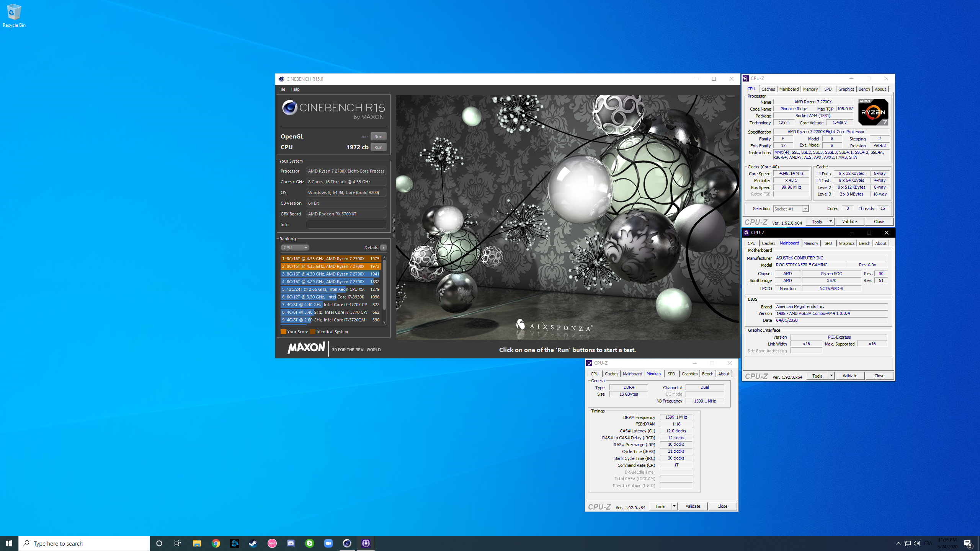The image size is (980, 551).
Task: Expand Tools dropdown arrow in CPU-Z Memory window
Action: tap(674, 506)
